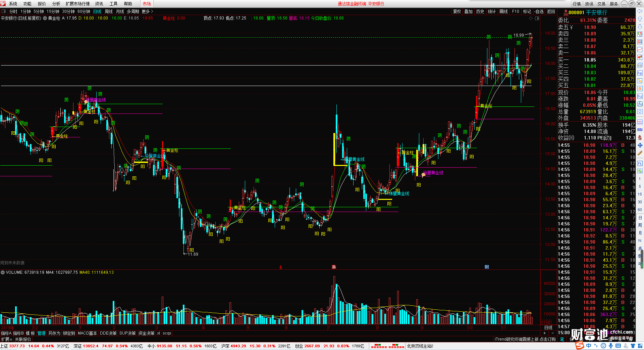This screenshot has width=644, height=350.
Task: Click the + zoom in button below volume axis
Action: pyautogui.click(x=544, y=333)
